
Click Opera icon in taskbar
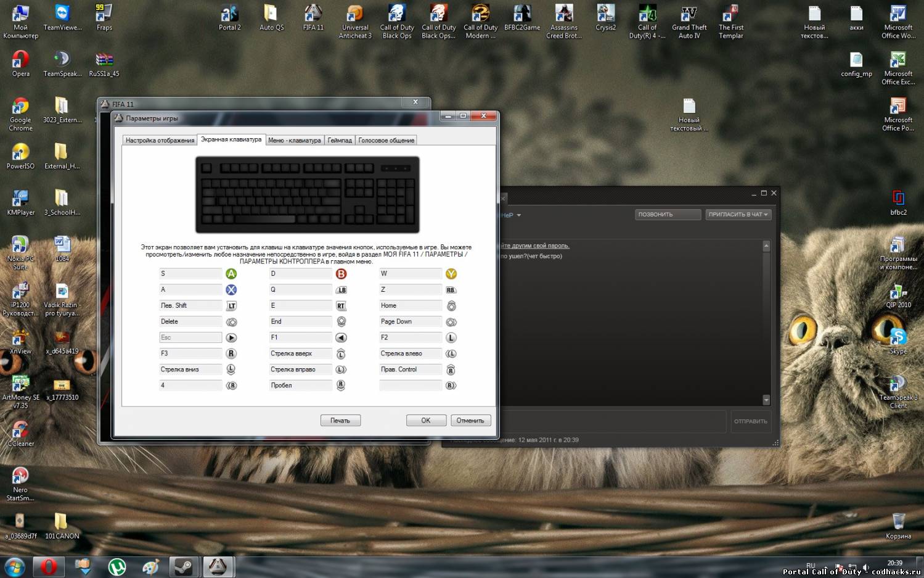click(49, 566)
